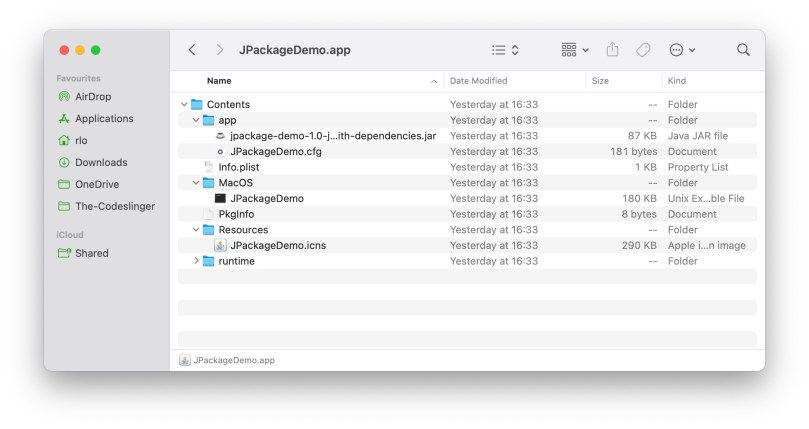Viewport: 809px width, 429px height.
Task: Collapse the MacOS folder disclosure triangle
Action: click(x=196, y=183)
